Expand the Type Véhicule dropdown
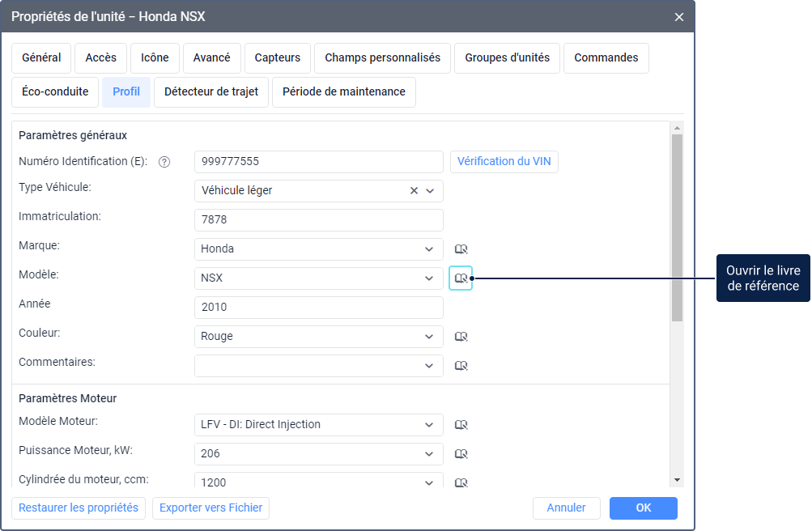 point(430,191)
